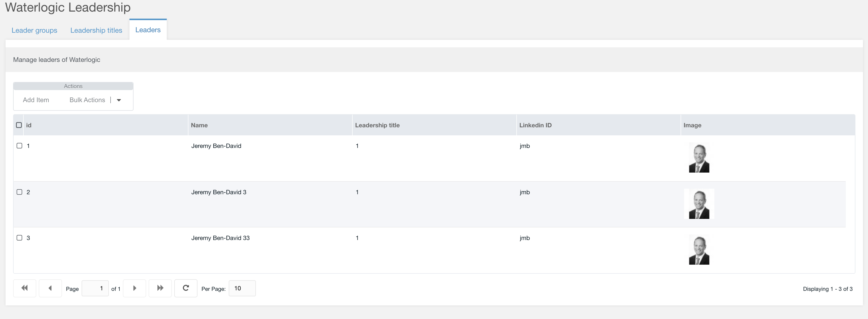Jump to the last page

(160, 288)
